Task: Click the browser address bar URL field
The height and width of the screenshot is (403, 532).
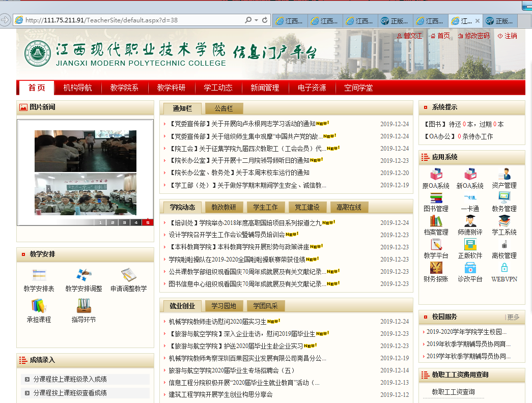Action: click(132, 20)
